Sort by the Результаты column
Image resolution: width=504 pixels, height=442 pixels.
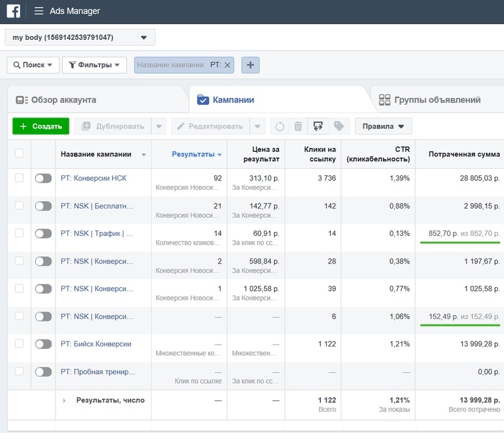pyautogui.click(x=196, y=154)
